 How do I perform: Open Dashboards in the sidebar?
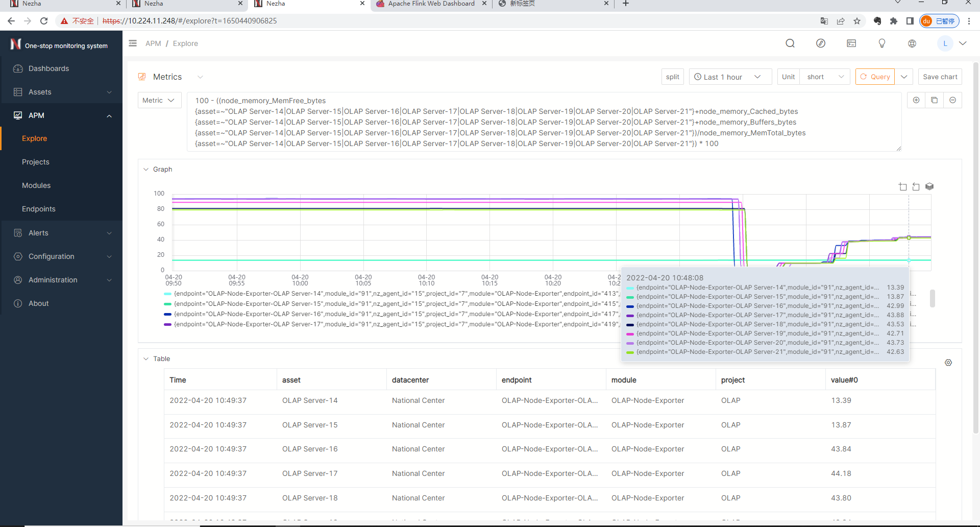point(48,68)
